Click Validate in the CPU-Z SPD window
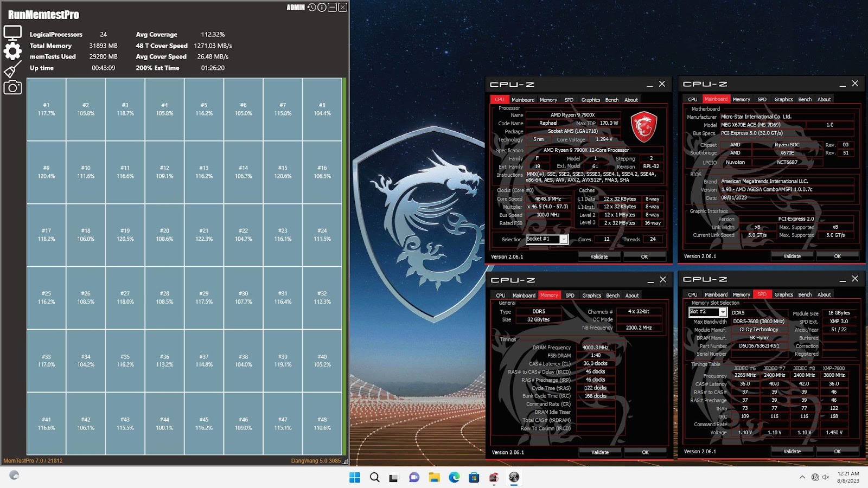The height and width of the screenshot is (488, 868). pyautogui.click(x=792, y=451)
